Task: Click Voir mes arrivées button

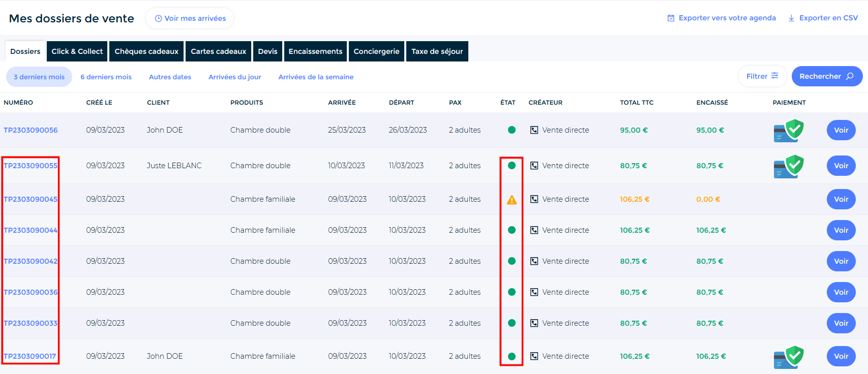Action: 190,18
